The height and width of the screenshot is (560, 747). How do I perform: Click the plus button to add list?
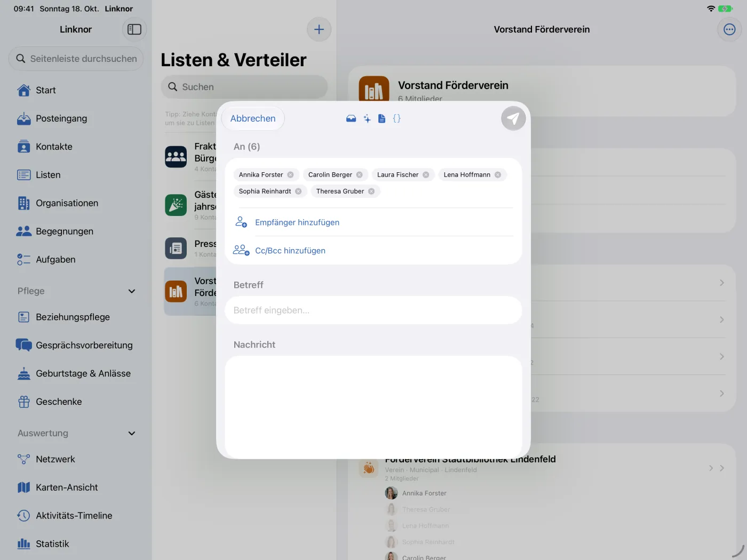tap(319, 29)
